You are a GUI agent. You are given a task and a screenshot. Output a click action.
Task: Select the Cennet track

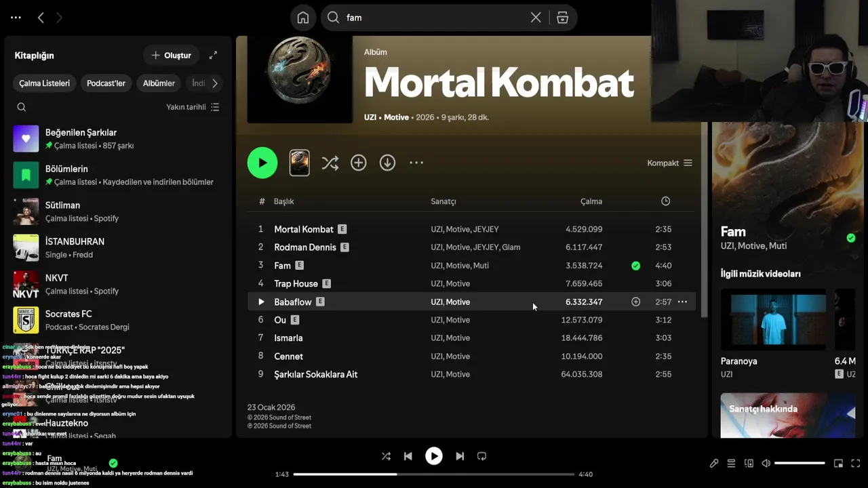[471, 356]
